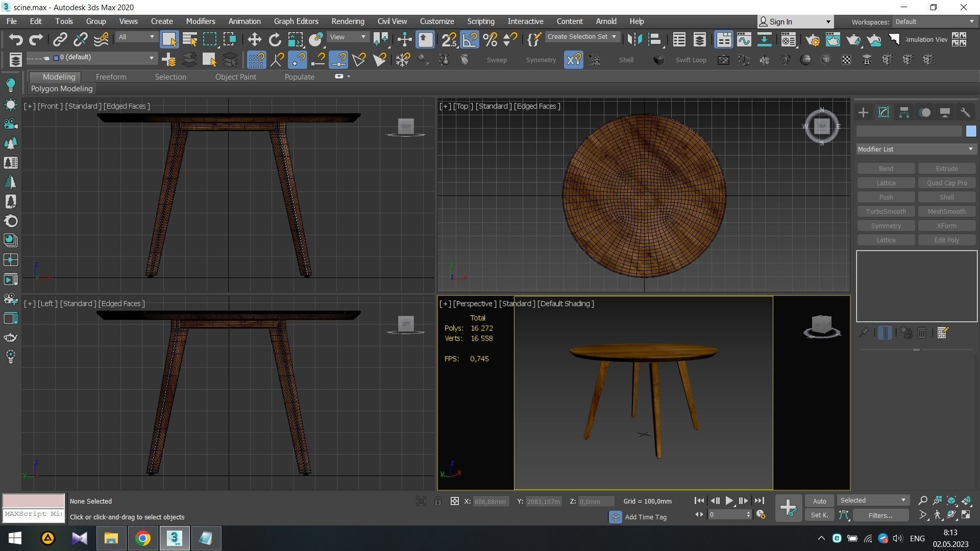Viewport: 980px width, 551px height.
Task: Open the Modifiers menu
Action: (200, 21)
